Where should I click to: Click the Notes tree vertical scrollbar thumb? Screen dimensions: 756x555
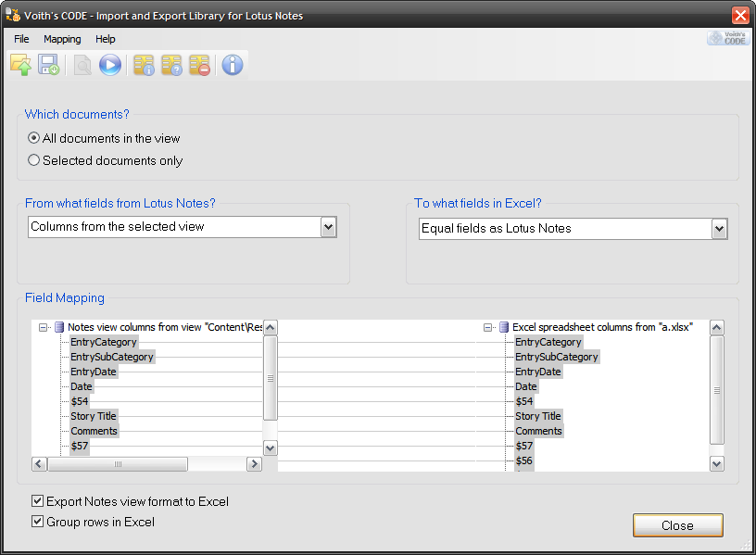[271, 378]
